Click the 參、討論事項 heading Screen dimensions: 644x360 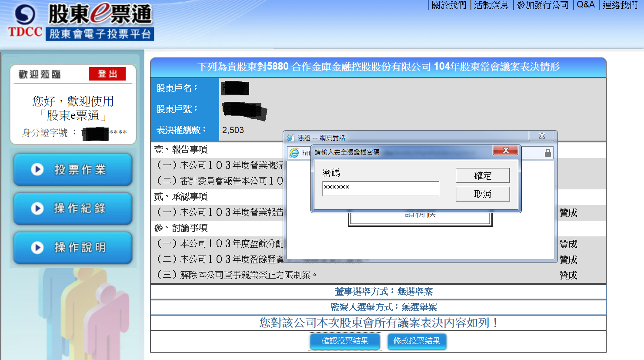point(181,228)
